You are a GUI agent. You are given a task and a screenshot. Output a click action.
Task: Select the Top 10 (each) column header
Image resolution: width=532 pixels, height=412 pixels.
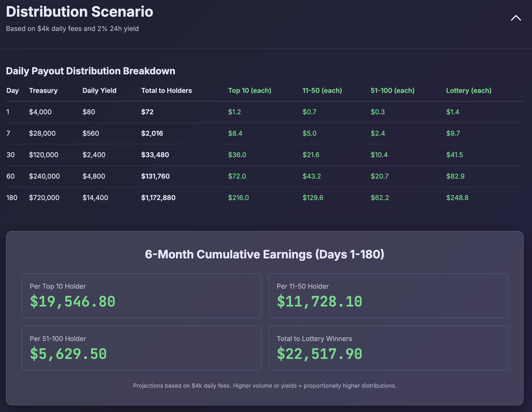coord(249,90)
